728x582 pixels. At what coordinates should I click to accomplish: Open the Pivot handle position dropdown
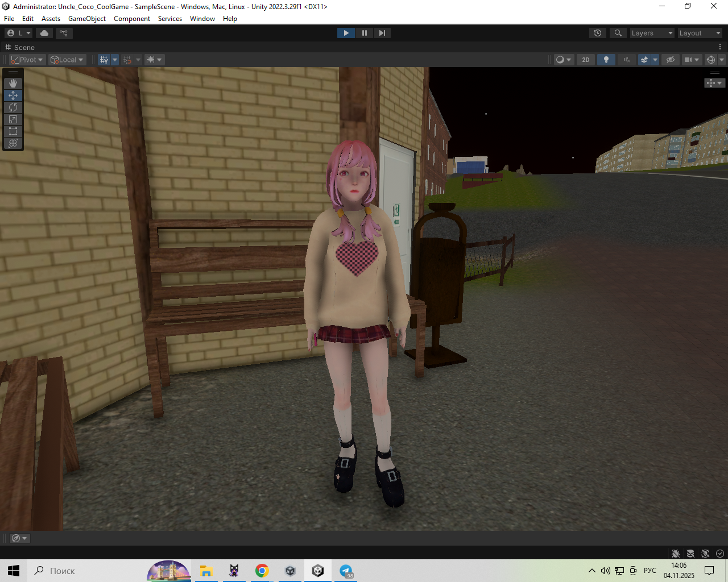(x=27, y=60)
